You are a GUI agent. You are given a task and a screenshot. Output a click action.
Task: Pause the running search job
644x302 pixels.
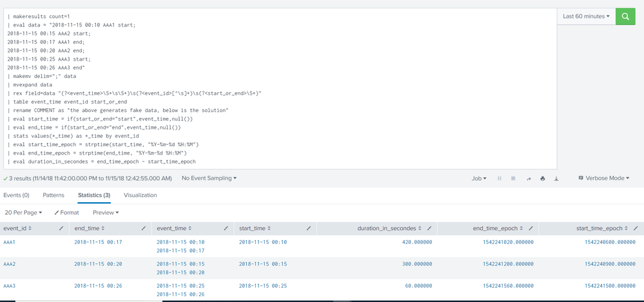(500, 178)
